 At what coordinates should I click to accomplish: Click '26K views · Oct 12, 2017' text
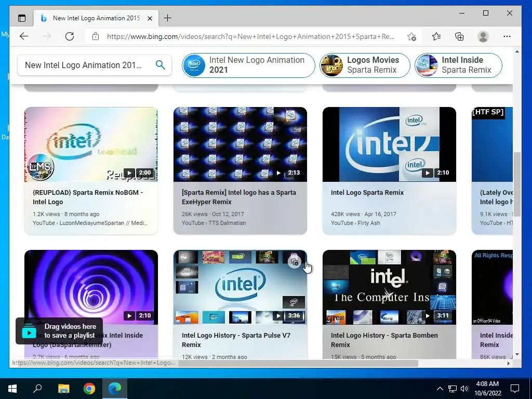pos(212,214)
